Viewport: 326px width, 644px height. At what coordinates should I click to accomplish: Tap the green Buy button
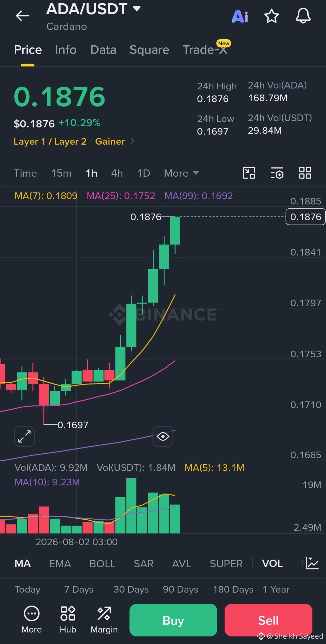pos(173,620)
